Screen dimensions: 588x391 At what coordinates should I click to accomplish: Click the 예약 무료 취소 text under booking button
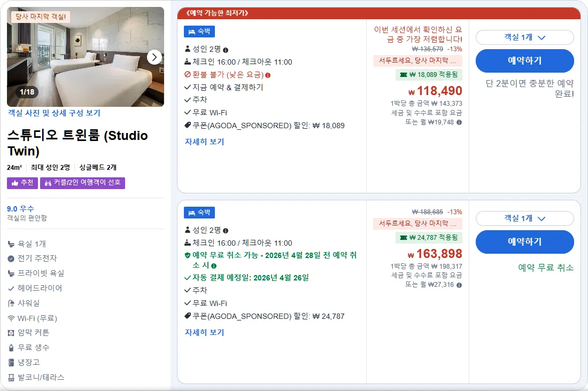546,268
